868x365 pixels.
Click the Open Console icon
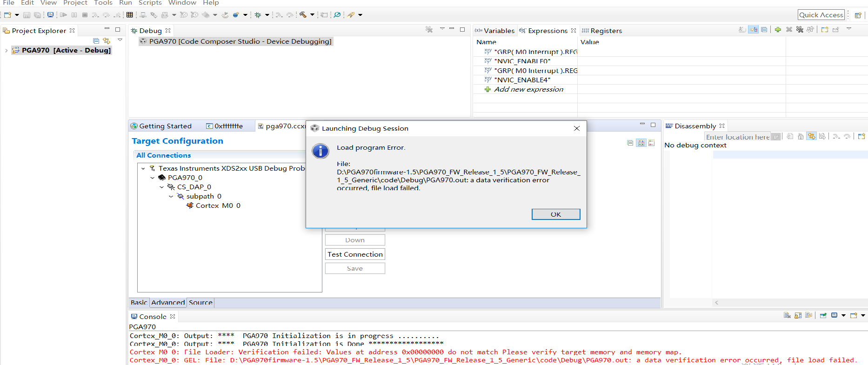click(854, 315)
